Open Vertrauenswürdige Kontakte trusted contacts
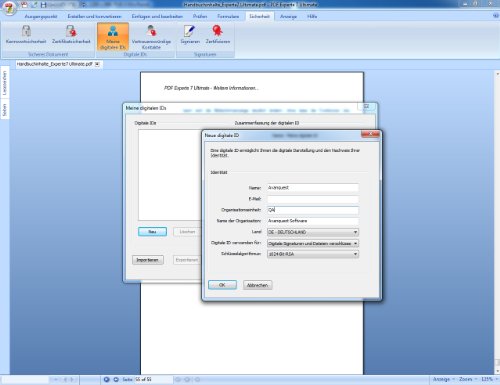This screenshot has width=500, height=385. coord(151,37)
